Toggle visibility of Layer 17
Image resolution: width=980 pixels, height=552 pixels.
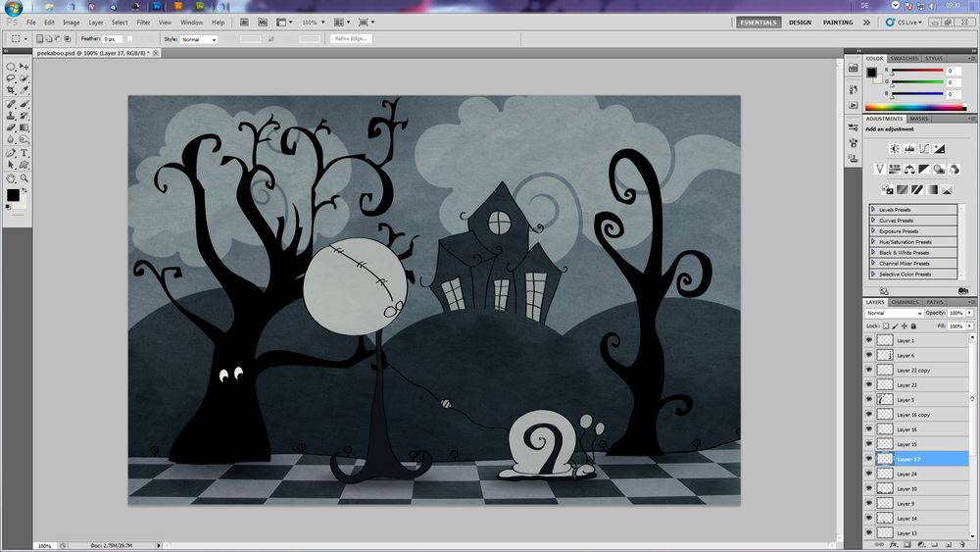pyautogui.click(x=868, y=459)
